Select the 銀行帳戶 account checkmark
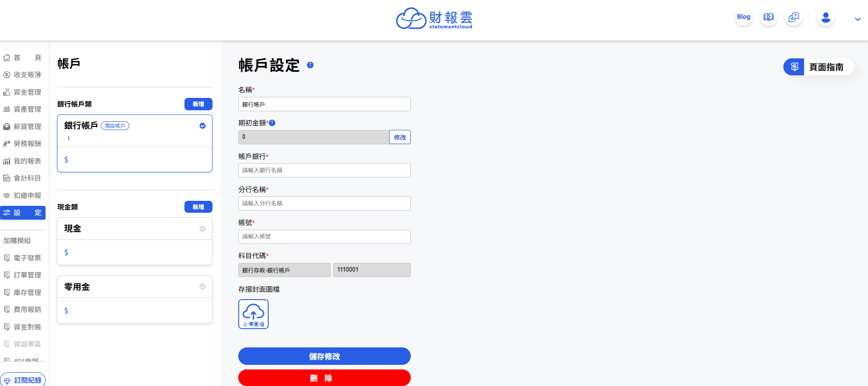Screen dimensions: 868x386 click(202, 126)
